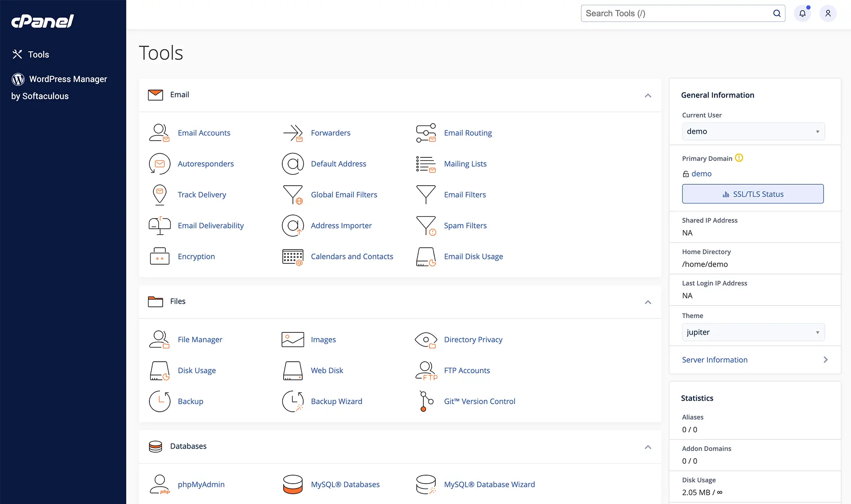Click the Primary Domain info warning icon
The width and height of the screenshot is (851, 504).
739,158
